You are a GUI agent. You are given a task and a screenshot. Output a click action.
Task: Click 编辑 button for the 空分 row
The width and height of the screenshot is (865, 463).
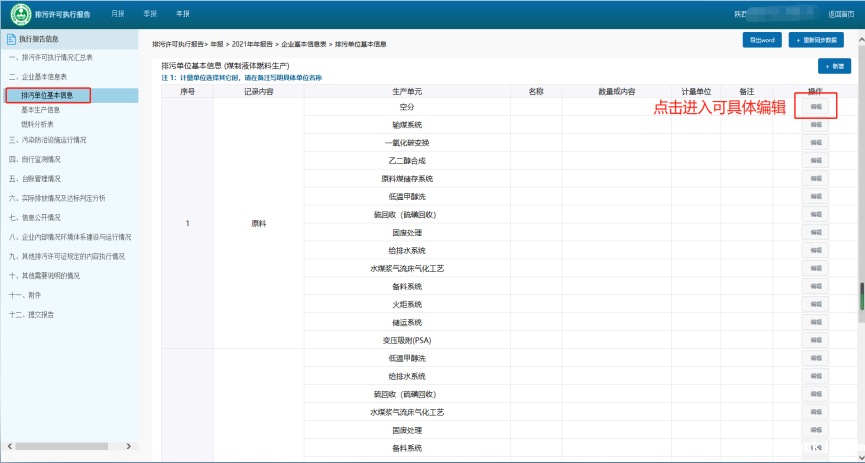tap(815, 106)
